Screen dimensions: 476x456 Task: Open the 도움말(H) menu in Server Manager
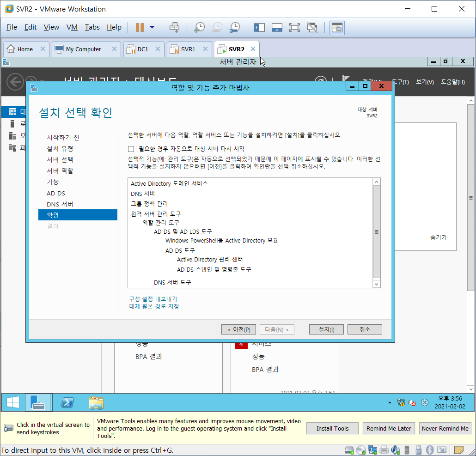coord(453,82)
